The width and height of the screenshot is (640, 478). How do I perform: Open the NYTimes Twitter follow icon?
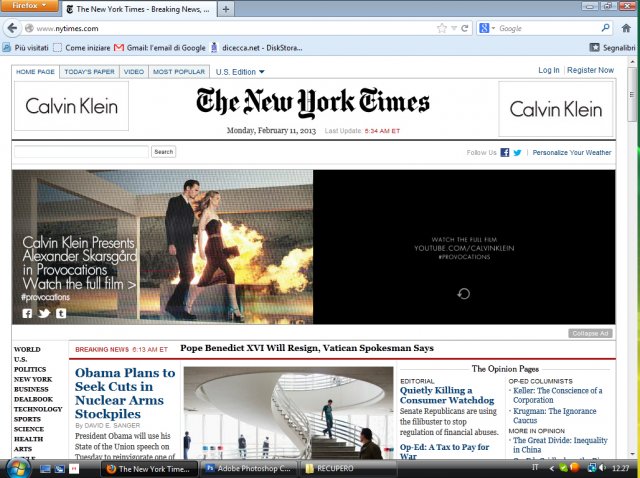tap(517, 152)
